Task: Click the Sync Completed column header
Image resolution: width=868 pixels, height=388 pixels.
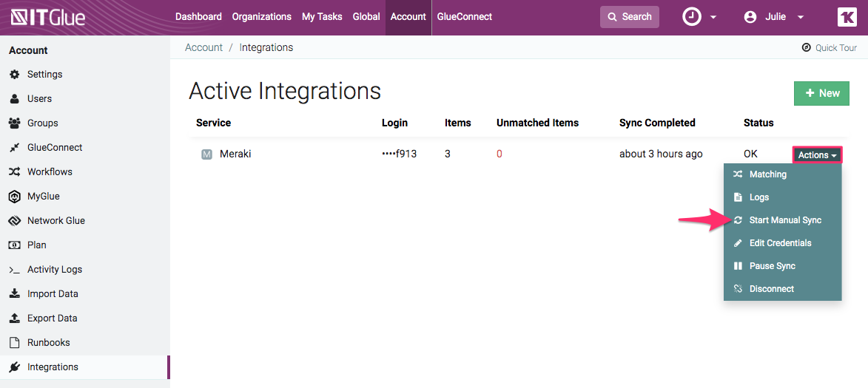Action: 657,123
